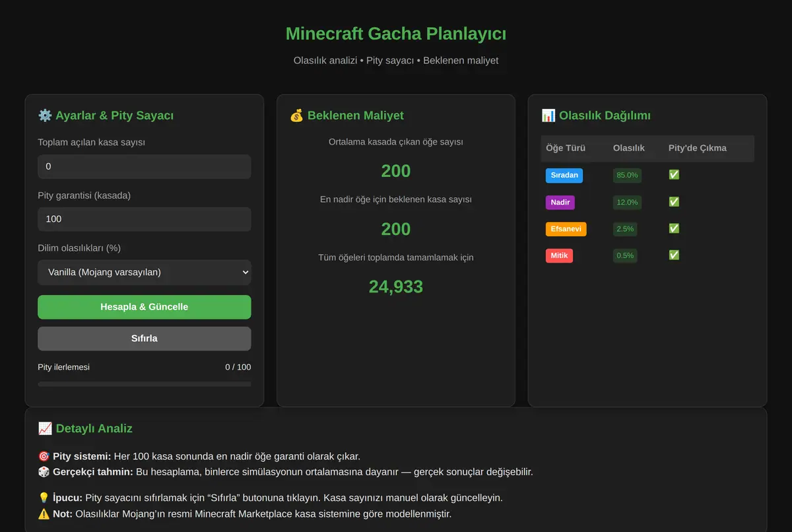Click the value under En nadir öğe için
This screenshot has width=792, height=532.
pos(396,229)
